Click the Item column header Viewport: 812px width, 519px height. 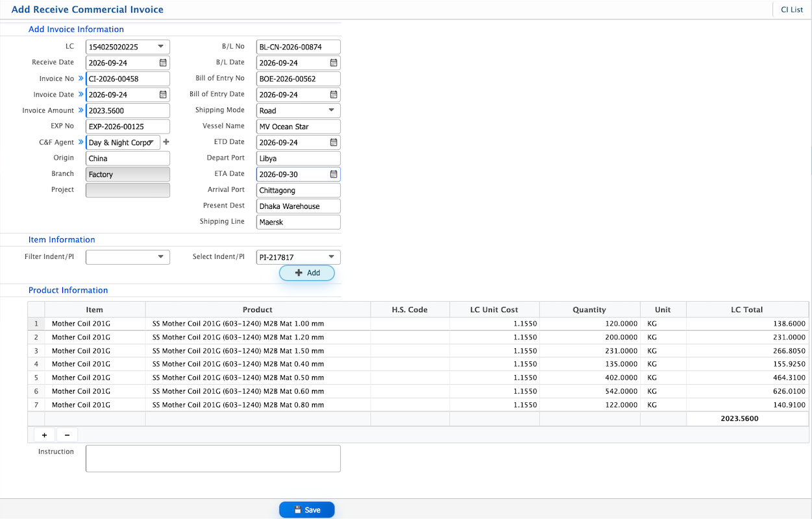95,309
